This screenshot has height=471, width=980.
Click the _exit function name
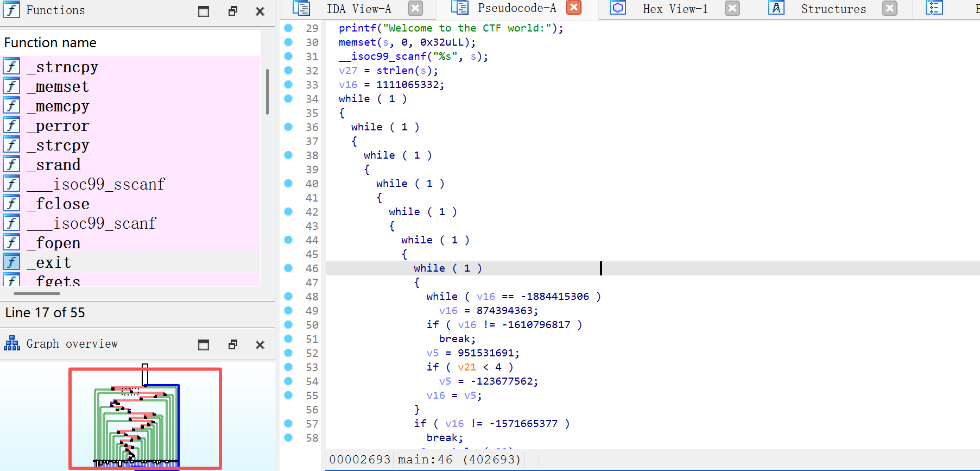pos(49,262)
